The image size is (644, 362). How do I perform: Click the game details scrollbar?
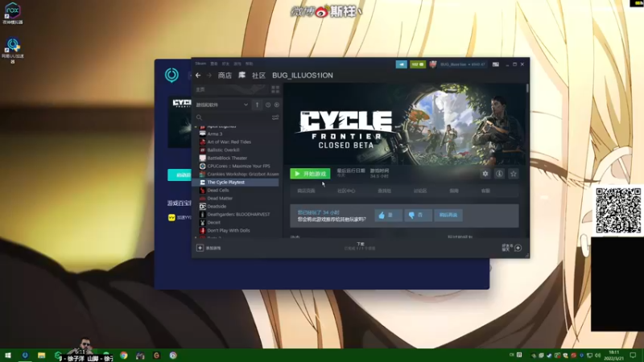coord(527,88)
